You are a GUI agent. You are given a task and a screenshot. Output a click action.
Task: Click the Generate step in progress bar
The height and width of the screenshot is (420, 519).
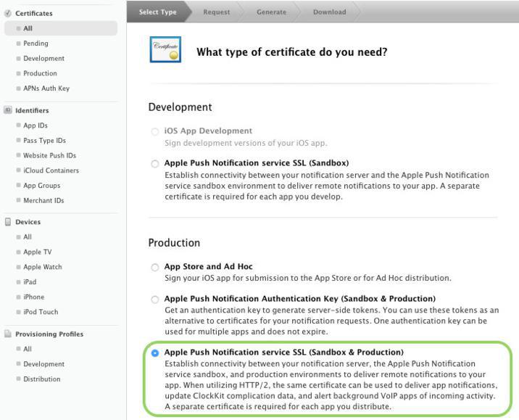click(270, 12)
